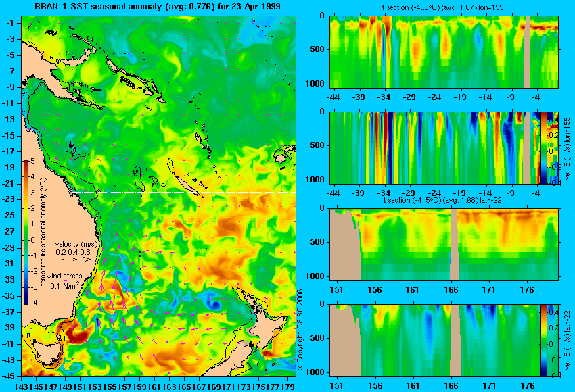Click the '161' tick under the lat=-22 velocity section
The image size is (575, 392).
413,386
